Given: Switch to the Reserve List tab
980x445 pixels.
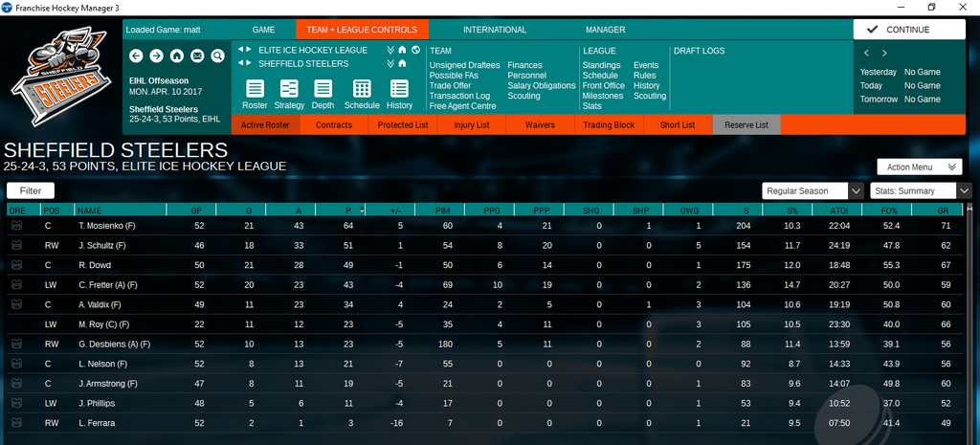Looking at the screenshot, I should (x=746, y=125).
